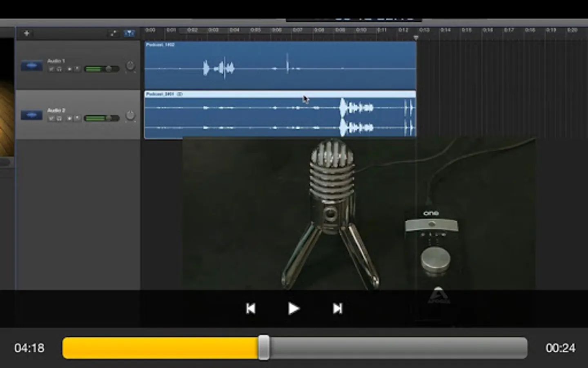Select the Podcast region header on Audio 2
Image resolution: width=588 pixels, height=368 pixels.
(281, 94)
